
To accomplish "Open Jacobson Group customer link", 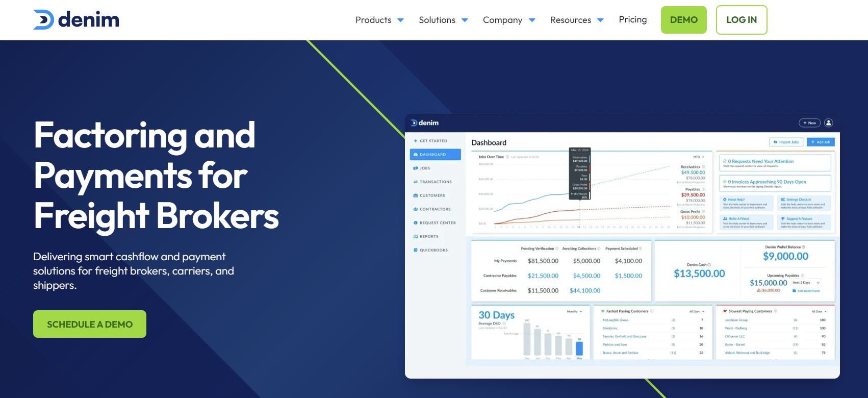I will pos(736,320).
